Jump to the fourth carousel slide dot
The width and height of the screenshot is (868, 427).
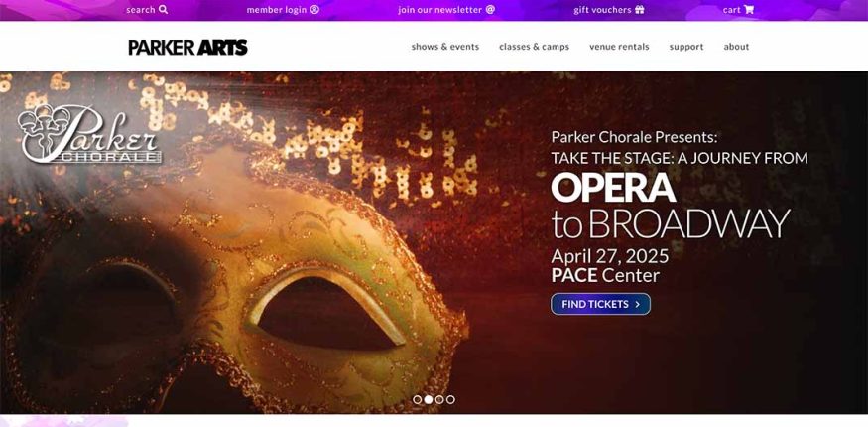point(450,399)
